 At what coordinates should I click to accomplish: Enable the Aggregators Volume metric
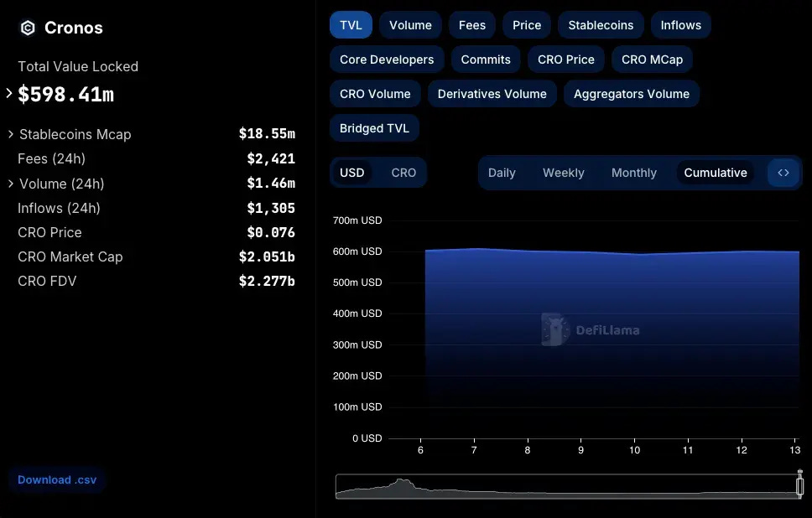[x=632, y=94]
